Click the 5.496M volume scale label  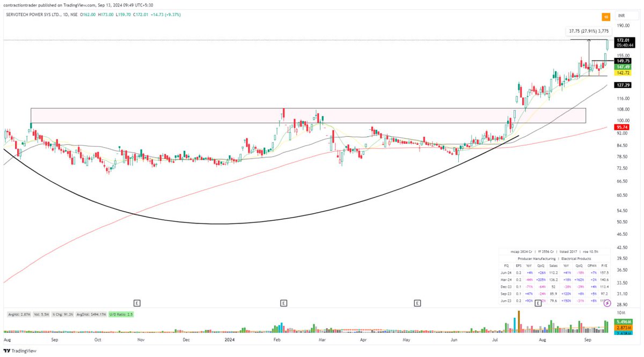(x=623, y=321)
